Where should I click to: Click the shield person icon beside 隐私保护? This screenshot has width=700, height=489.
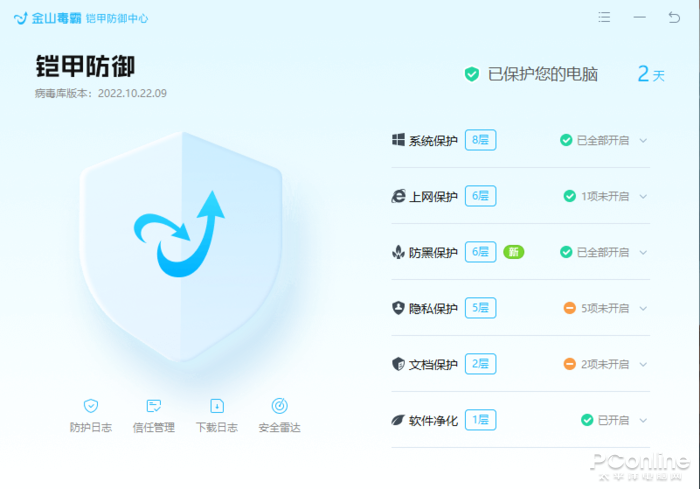[398, 308]
